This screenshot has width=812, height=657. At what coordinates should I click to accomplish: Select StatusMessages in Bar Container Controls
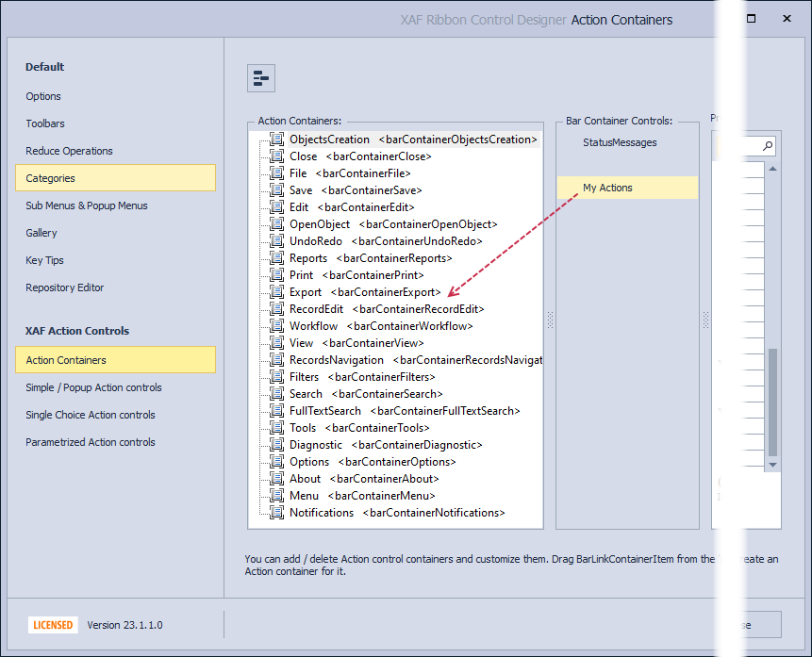coord(620,142)
